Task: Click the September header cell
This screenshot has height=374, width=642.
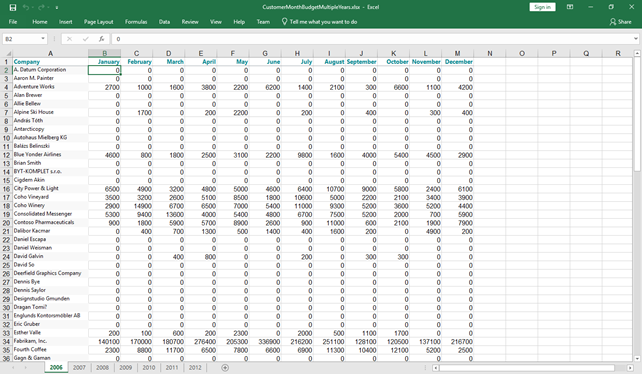Action: pyautogui.click(x=361, y=61)
